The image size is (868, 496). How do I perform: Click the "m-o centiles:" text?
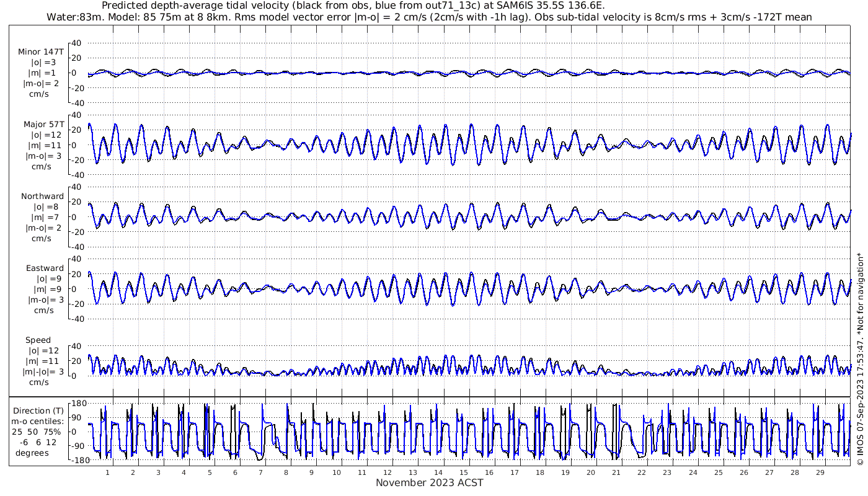click(x=38, y=421)
